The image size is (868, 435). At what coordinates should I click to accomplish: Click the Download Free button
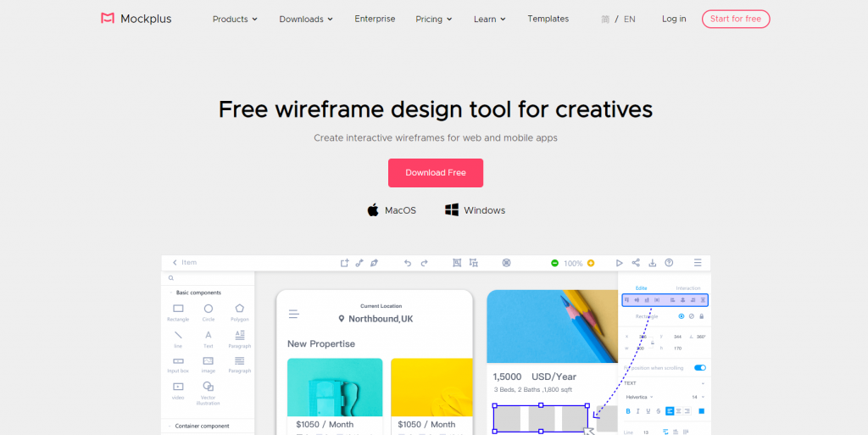pos(436,173)
